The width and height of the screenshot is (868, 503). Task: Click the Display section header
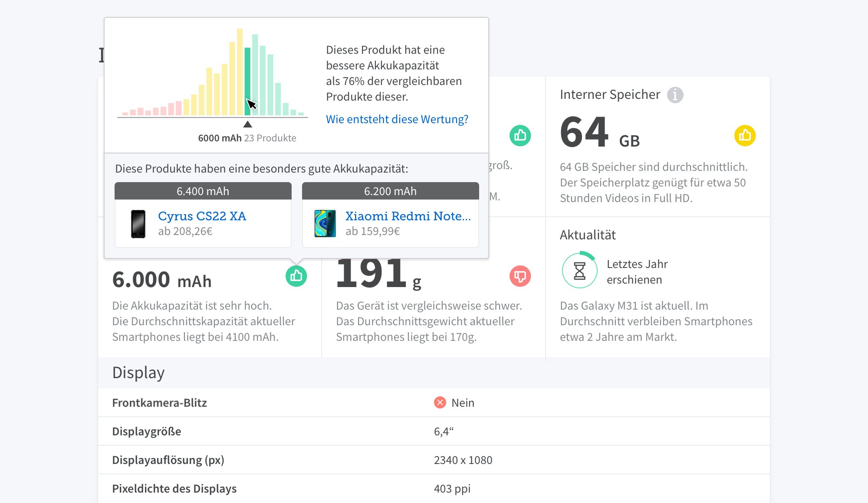coord(138,373)
